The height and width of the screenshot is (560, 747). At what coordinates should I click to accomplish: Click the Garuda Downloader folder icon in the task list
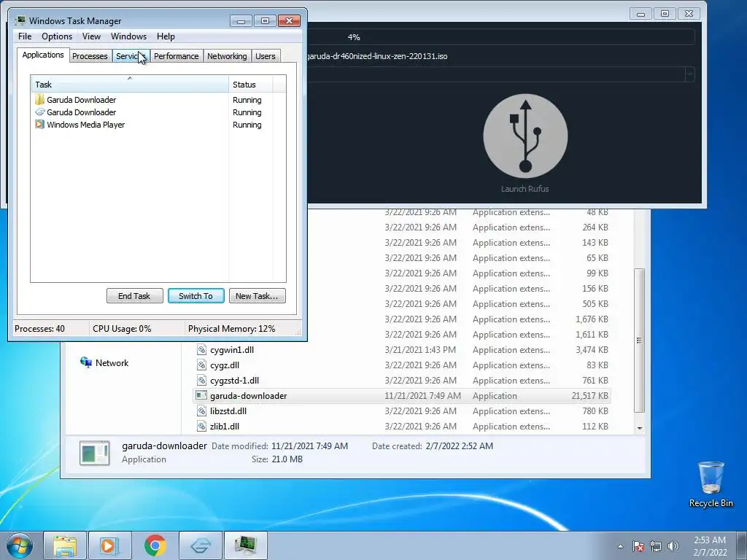[x=39, y=99]
